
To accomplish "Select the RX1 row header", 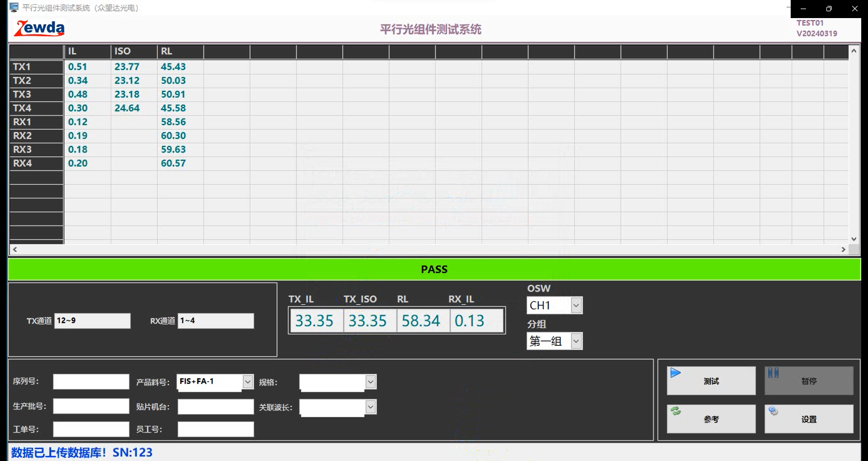I will 37,122.
